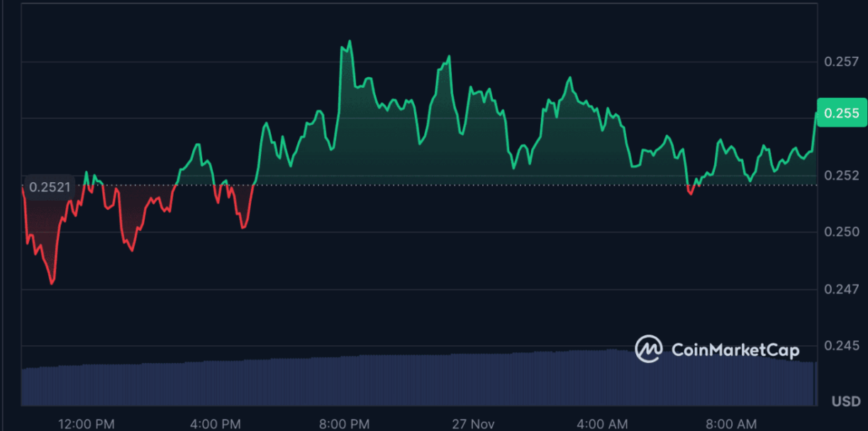Click the CoinMarketCap watermark text
Screen dimensions: 868x431
[x=735, y=349]
